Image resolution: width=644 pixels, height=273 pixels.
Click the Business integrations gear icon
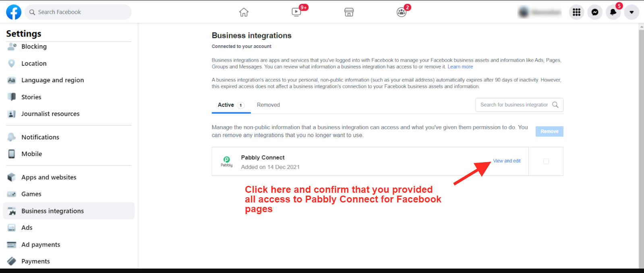12,211
